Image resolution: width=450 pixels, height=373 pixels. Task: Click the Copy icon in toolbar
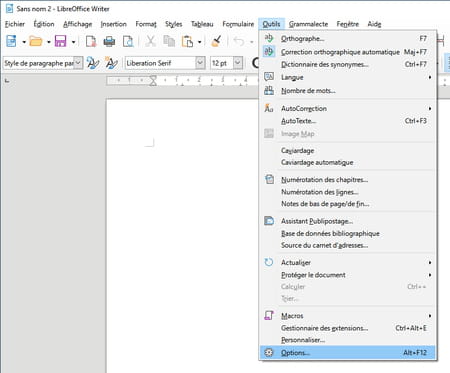pyautogui.click(x=169, y=41)
